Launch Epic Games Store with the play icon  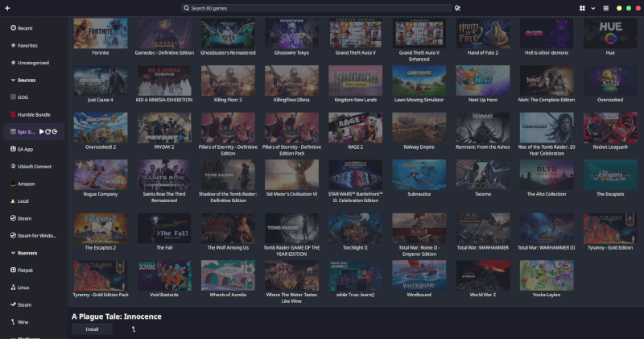(42, 131)
